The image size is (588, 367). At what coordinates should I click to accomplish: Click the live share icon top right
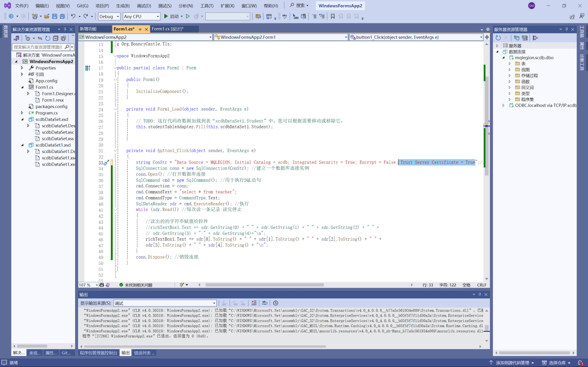572,17
